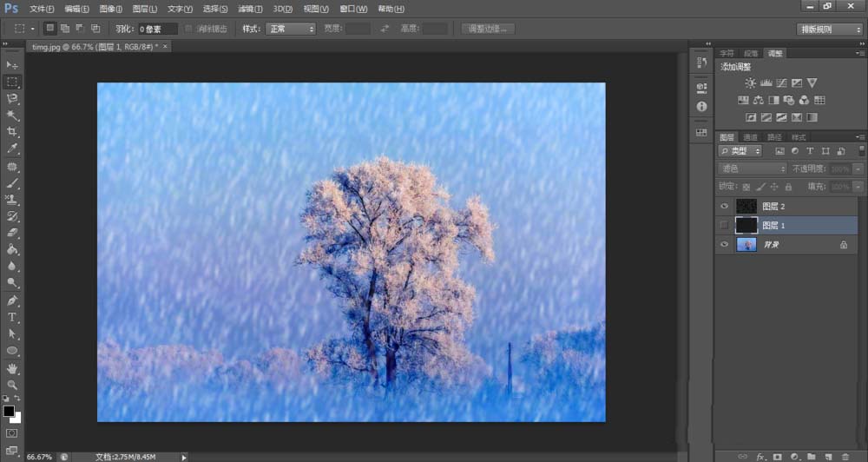Choose Add to selection mode

coord(65,29)
